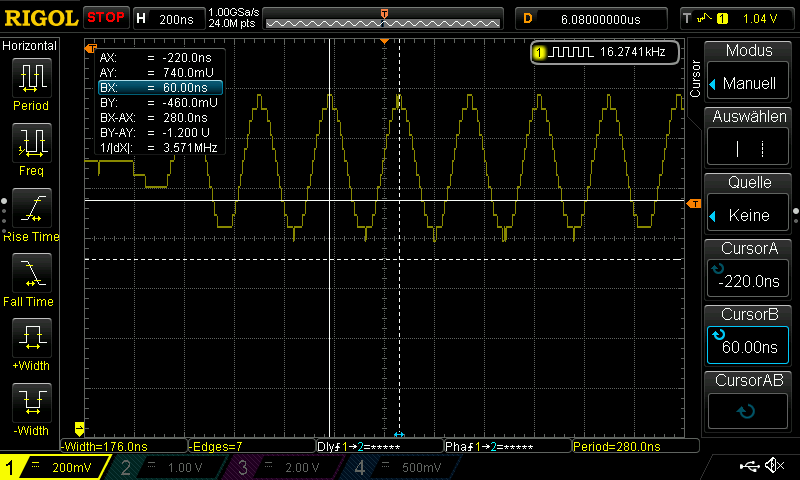Screen dimensions: 800x480
Task: Enable channel 2 at 1.00V
Action: pos(166,468)
